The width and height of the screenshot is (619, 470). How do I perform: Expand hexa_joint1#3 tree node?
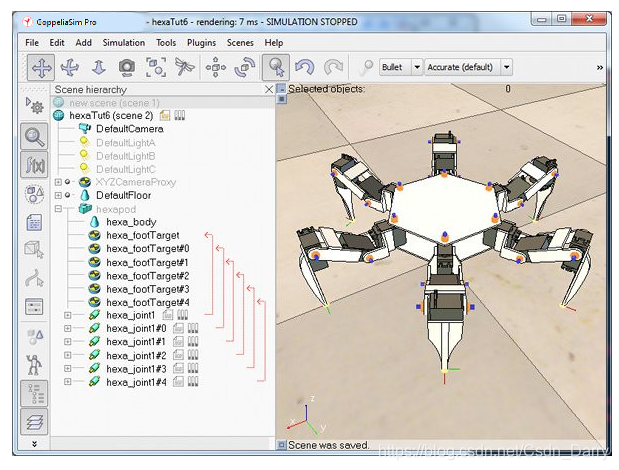coord(68,369)
